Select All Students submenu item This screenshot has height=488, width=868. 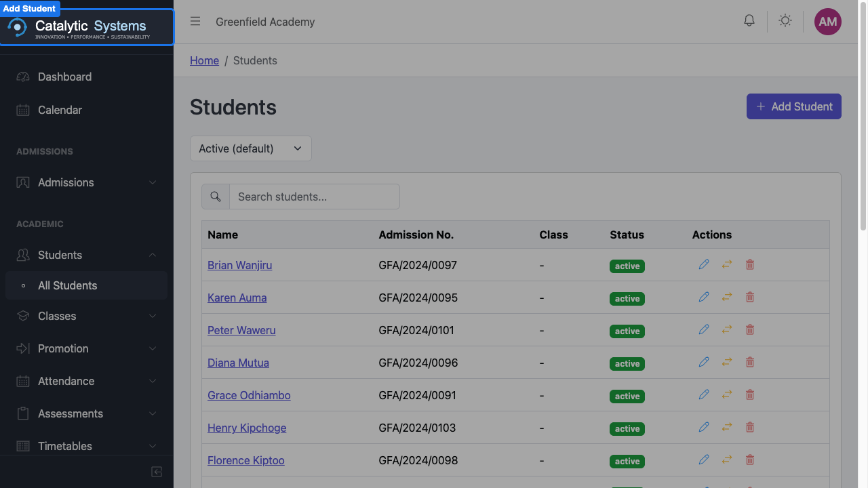87,285
